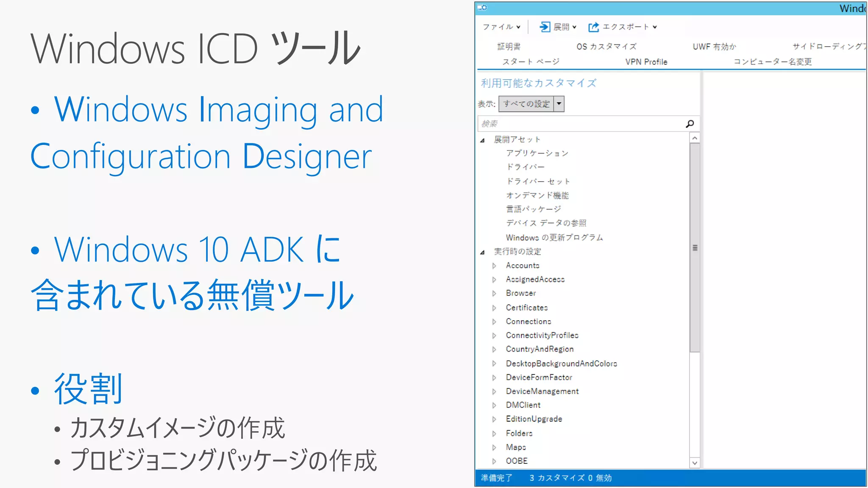
Task: Click the app icon in the title bar
Action: click(482, 8)
